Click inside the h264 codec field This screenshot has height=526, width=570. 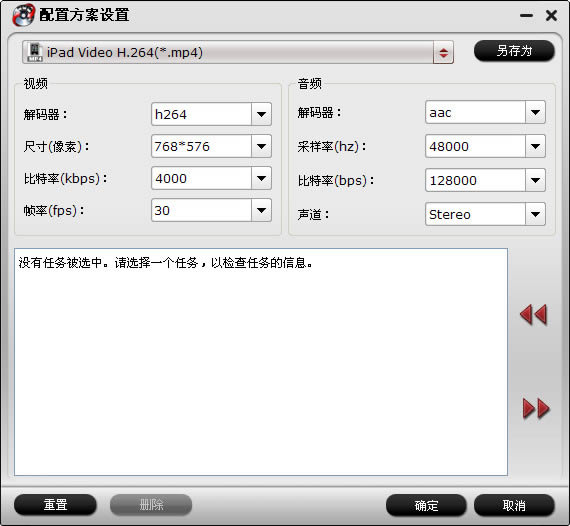(201, 114)
